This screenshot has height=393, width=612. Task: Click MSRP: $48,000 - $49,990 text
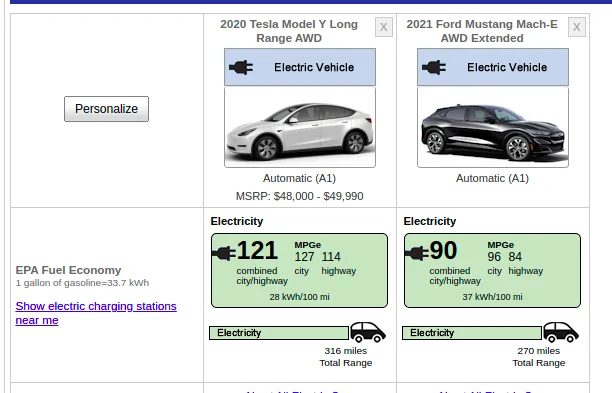299,196
